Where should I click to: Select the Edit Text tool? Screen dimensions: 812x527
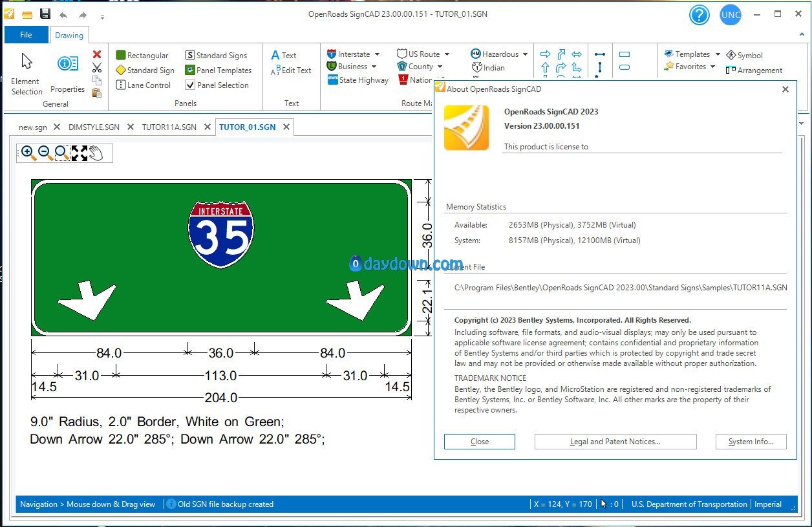(291, 70)
